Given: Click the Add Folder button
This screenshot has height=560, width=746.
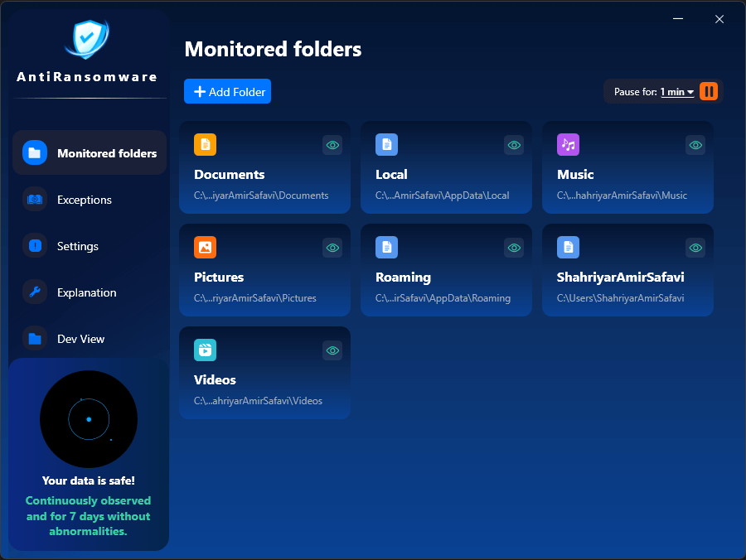Looking at the screenshot, I should click(x=227, y=91).
